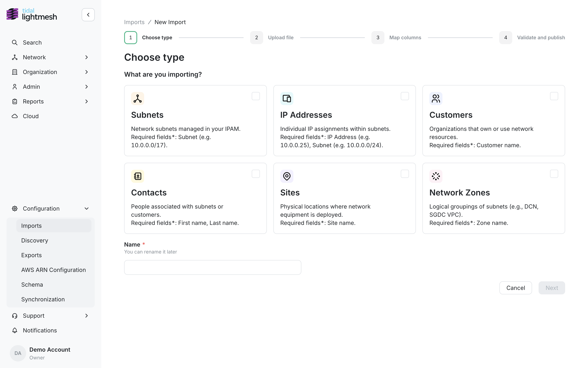The image size is (588, 368).
Task: Click the Next button
Action: tap(551, 288)
